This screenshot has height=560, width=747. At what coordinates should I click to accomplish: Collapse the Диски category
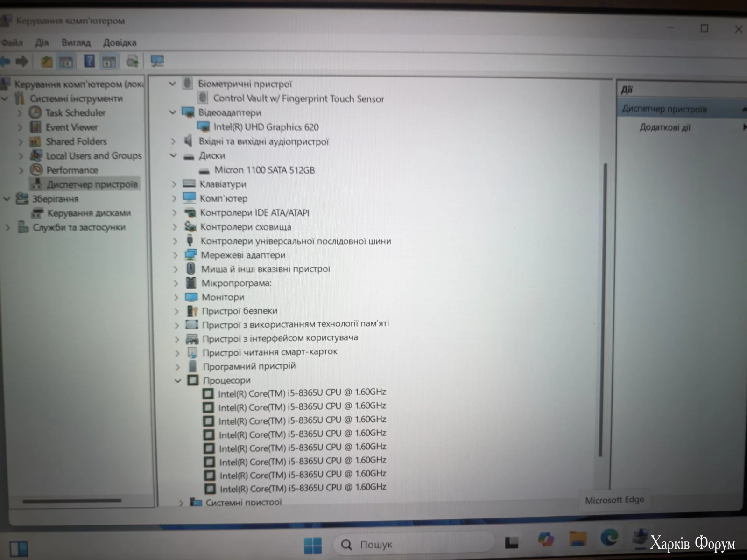tap(174, 155)
